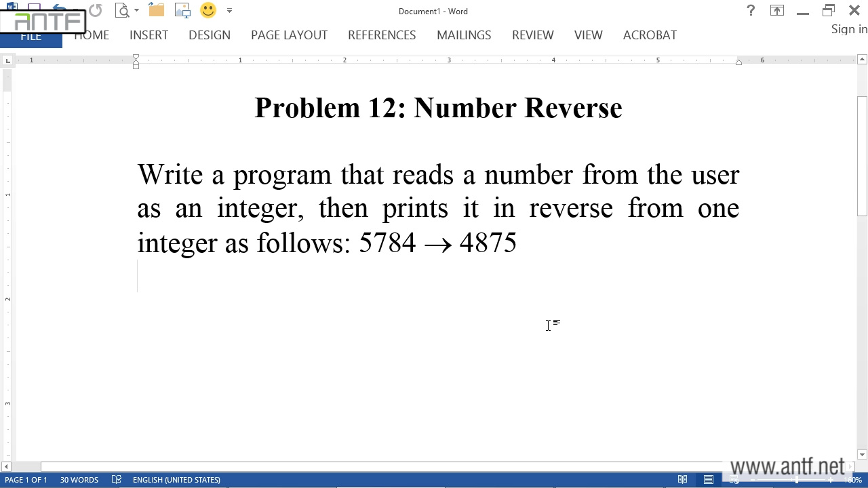Screen dimensions: 868x488
Task: Click the Open folder icon
Action: (157, 10)
